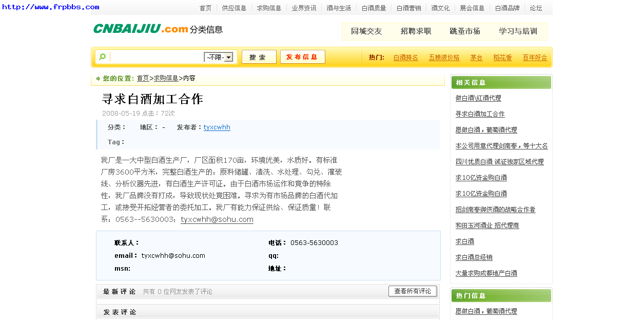Screen dimensions: 644x320
Task: Select 供应信息 in the top navigation
Action: click(234, 8)
